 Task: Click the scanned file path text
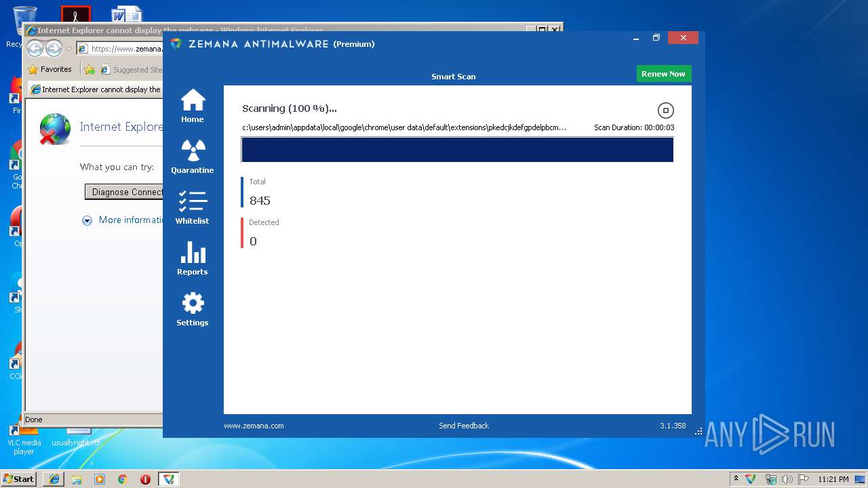coord(404,127)
